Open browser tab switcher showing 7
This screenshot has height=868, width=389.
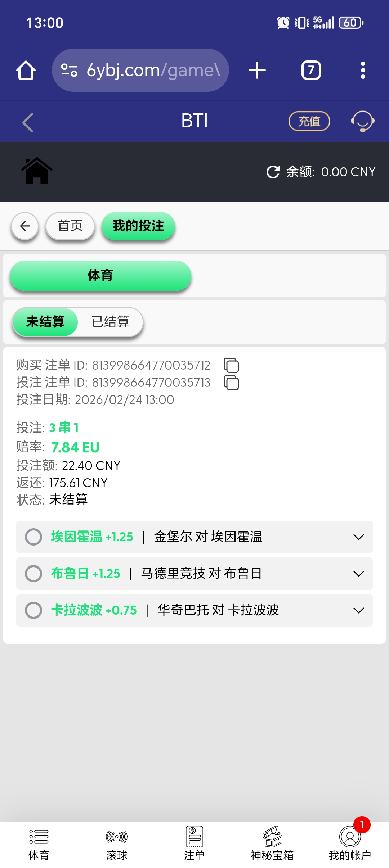(311, 70)
